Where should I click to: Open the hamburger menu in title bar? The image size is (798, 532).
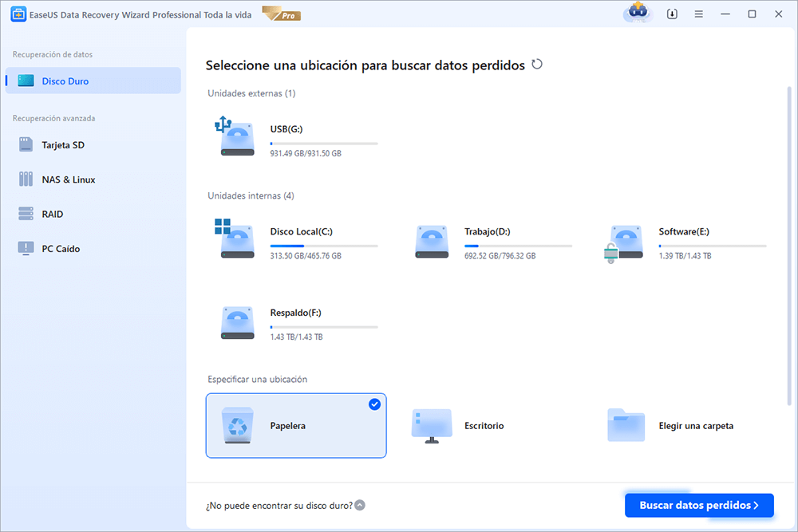[x=699, y=14]
